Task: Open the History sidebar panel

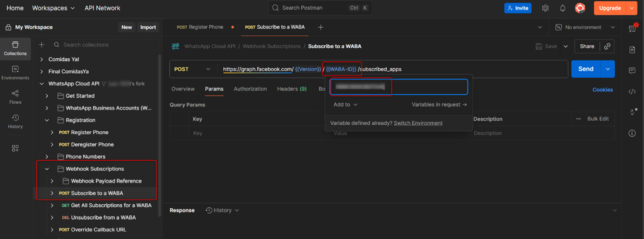Action: point(15,121)
